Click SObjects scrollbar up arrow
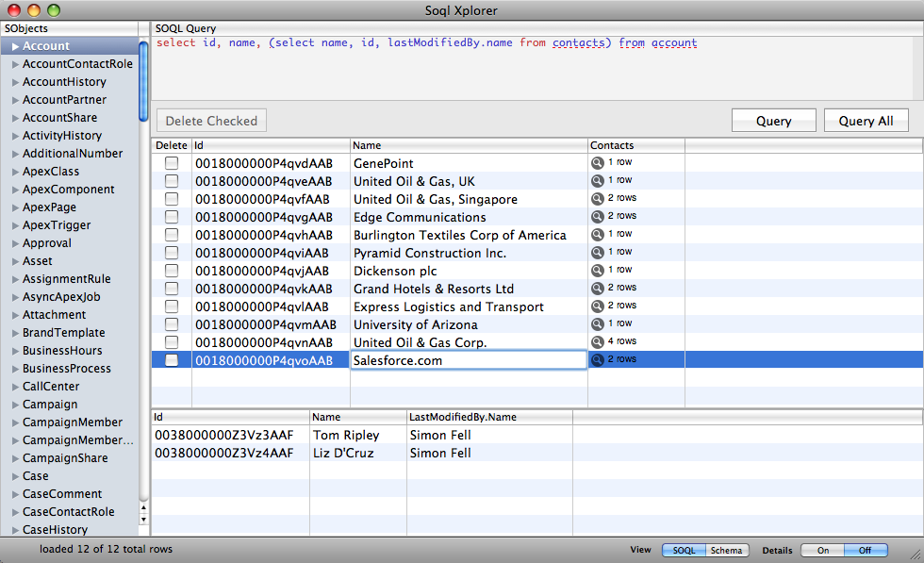Viewport: 924px width, 563px height. 143,508
